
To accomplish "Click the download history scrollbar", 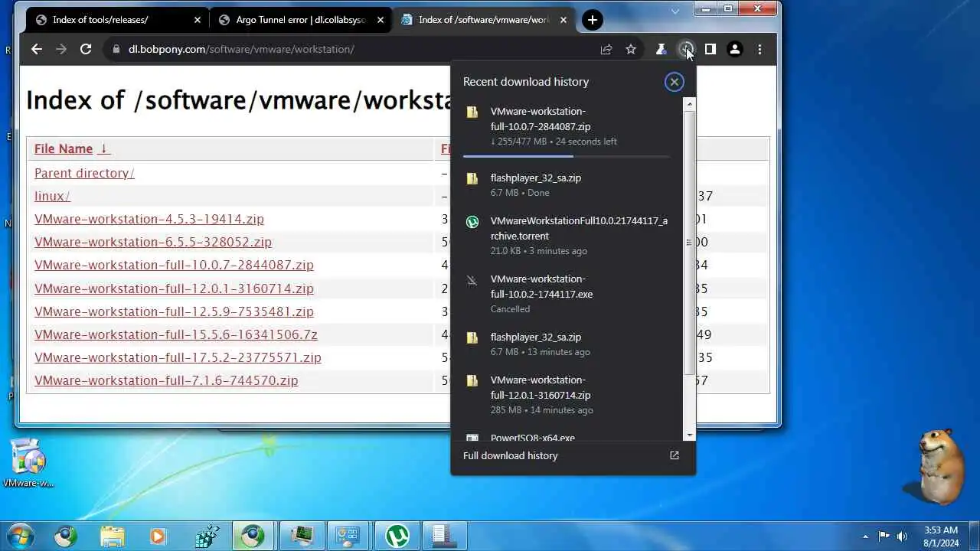I will 689,242.
